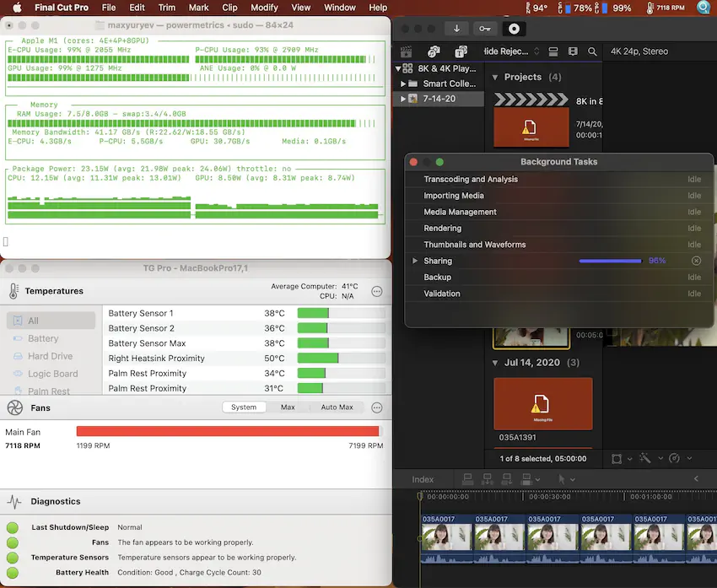
Task: Open the Transform tool options chevron
Action: pos(629,459)
